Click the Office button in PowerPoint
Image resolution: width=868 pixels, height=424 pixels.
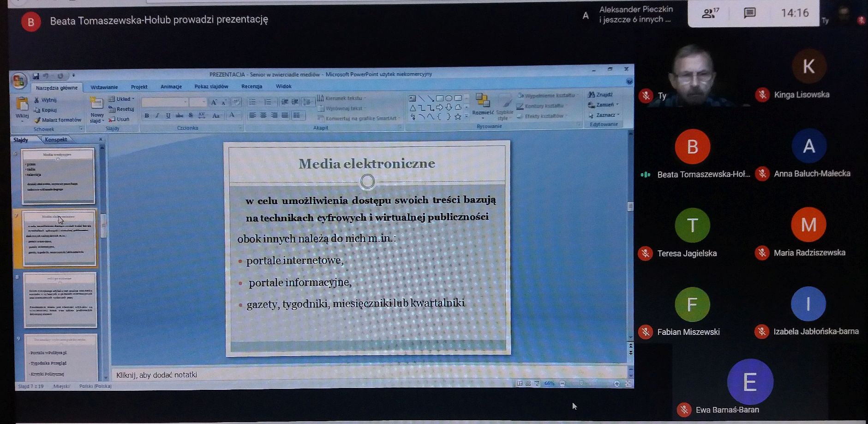point(18,81)
